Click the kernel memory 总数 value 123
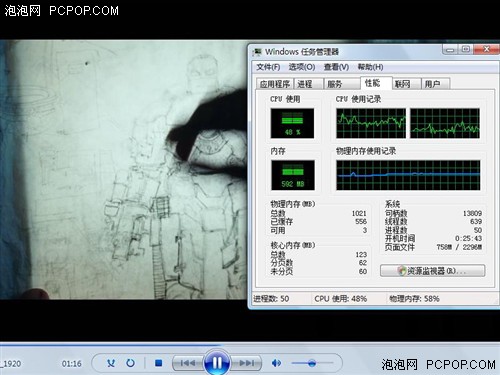This screenshot has height=375, width=500. pyautogui.click(x=361, y=255)
